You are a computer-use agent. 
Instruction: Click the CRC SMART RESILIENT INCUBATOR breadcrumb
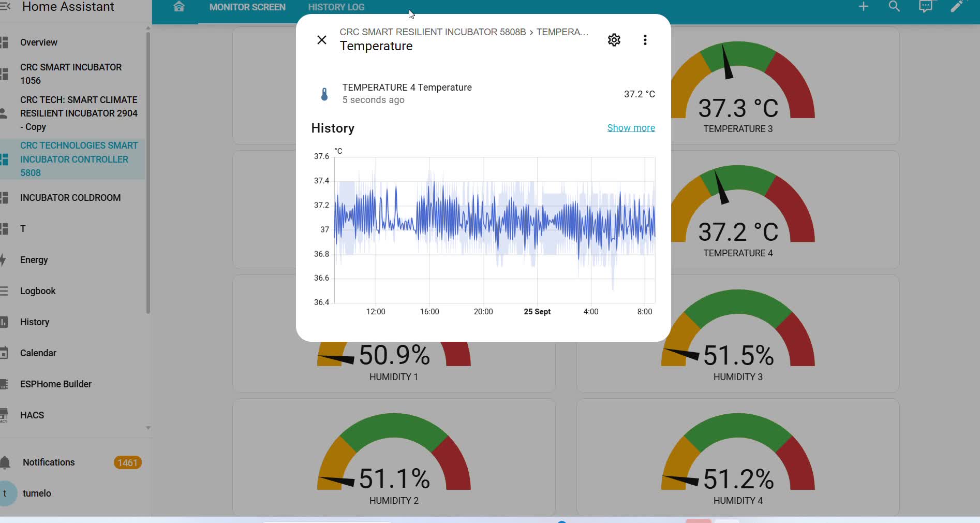pyautogui.click(x=432, y=32)
